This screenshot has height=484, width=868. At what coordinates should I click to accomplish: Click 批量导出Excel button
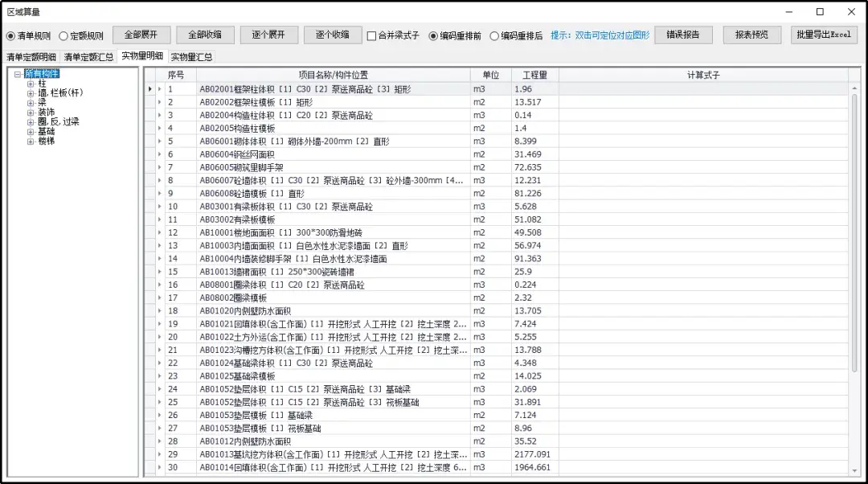click(824, 35)
